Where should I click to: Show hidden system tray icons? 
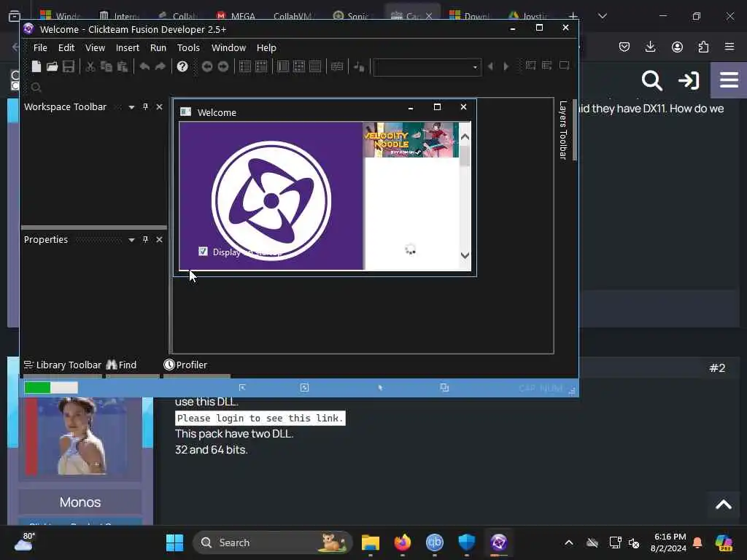569,542
